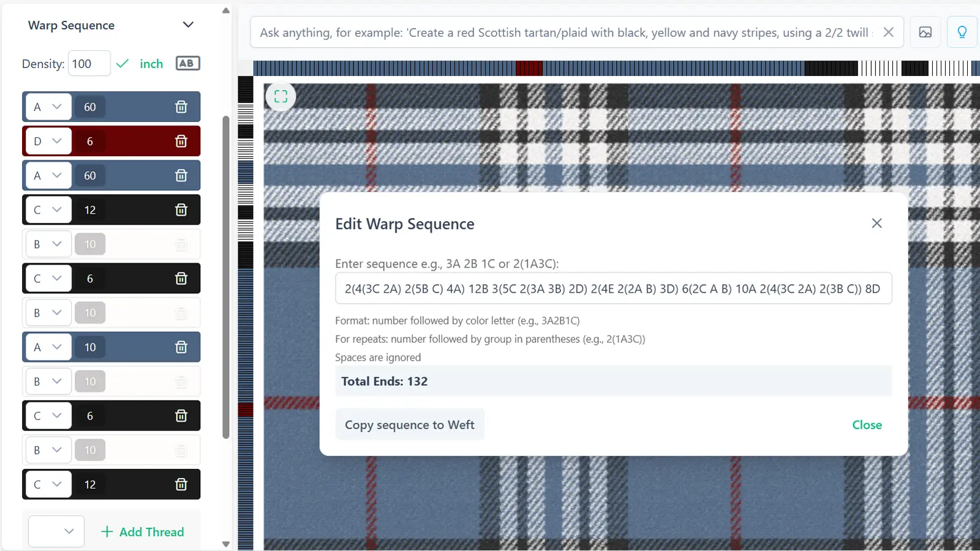Toggle the AB sequence text editor icon
This screenshot has height=551, width=980.
coord(187,63)
